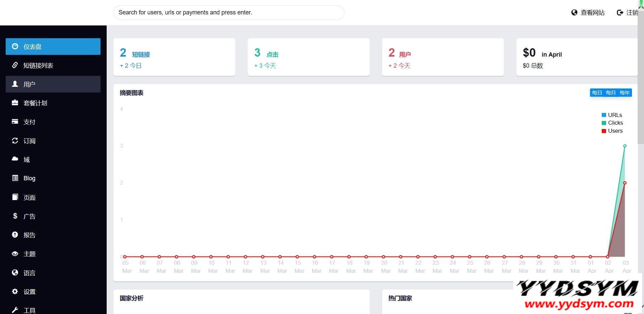Click the dollar sign ads icon
This screenshot has width=644, height=314.
15,216
